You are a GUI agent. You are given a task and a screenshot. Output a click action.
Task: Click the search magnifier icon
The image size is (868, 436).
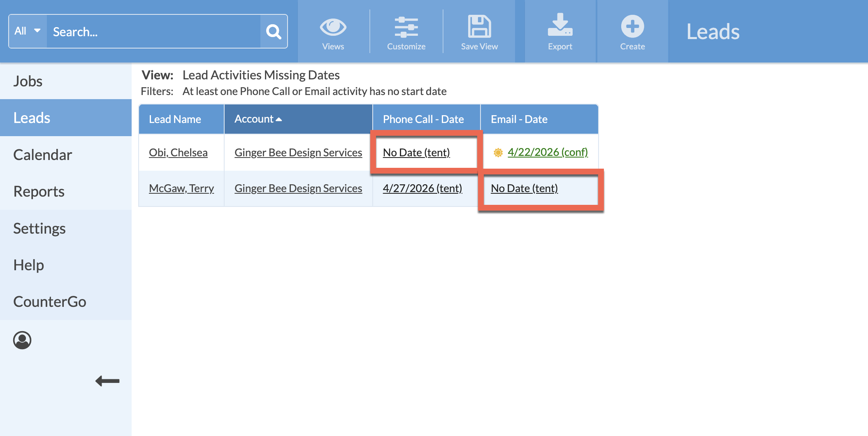click(273, 31)
